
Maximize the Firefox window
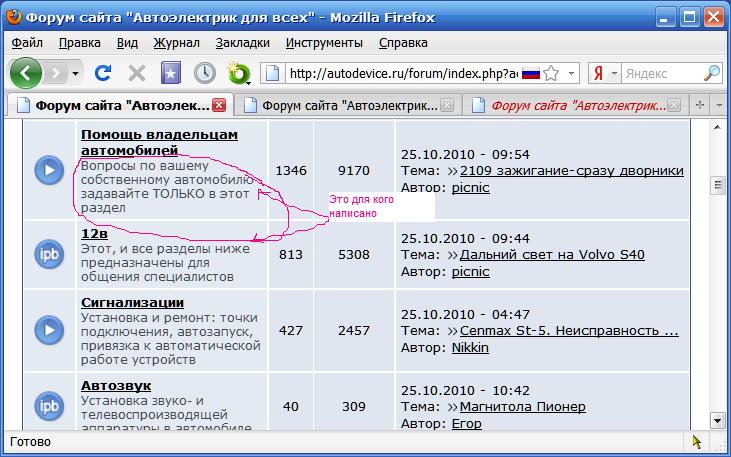click(x=689, y=18)
